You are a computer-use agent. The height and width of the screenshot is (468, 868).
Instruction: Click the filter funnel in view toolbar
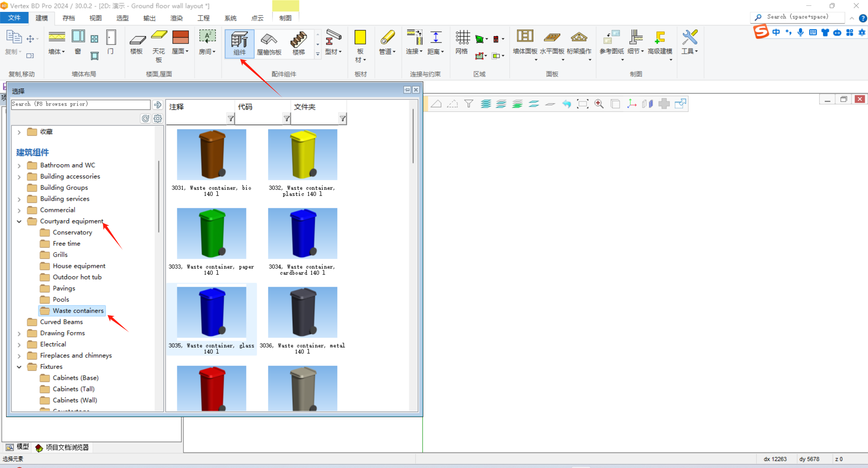(x=468, y=104)
